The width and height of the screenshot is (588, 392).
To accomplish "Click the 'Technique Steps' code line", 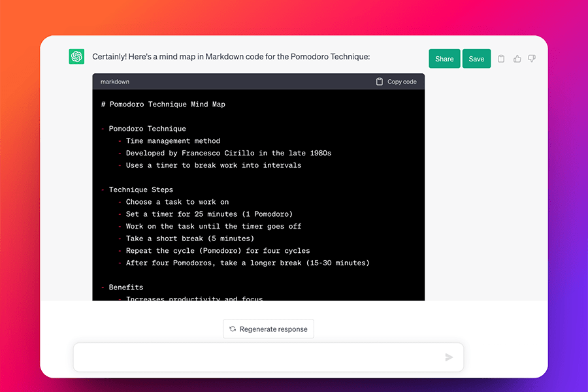I will pos(141,189).
